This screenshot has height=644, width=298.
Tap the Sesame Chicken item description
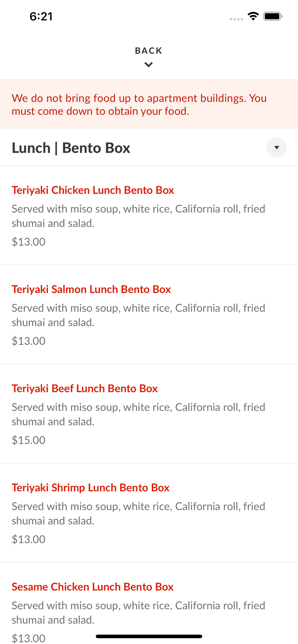pos(138,612)
